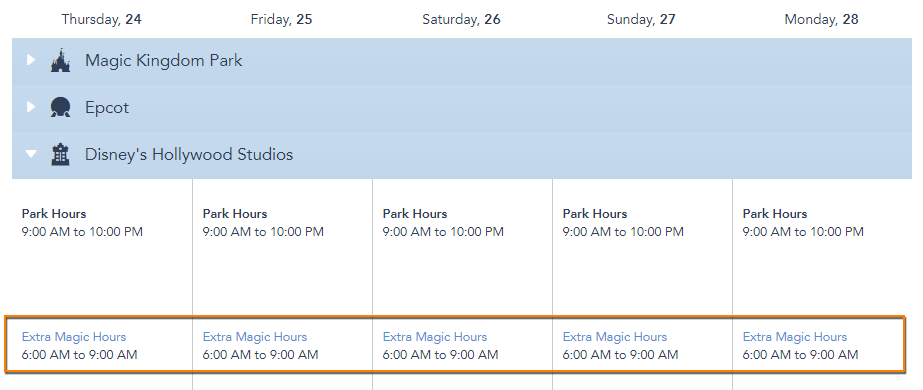The height and width of the screenshot is (390, 923).
Task: Open Sunday's Extra Magic Hours link
Action: (615, 337)
